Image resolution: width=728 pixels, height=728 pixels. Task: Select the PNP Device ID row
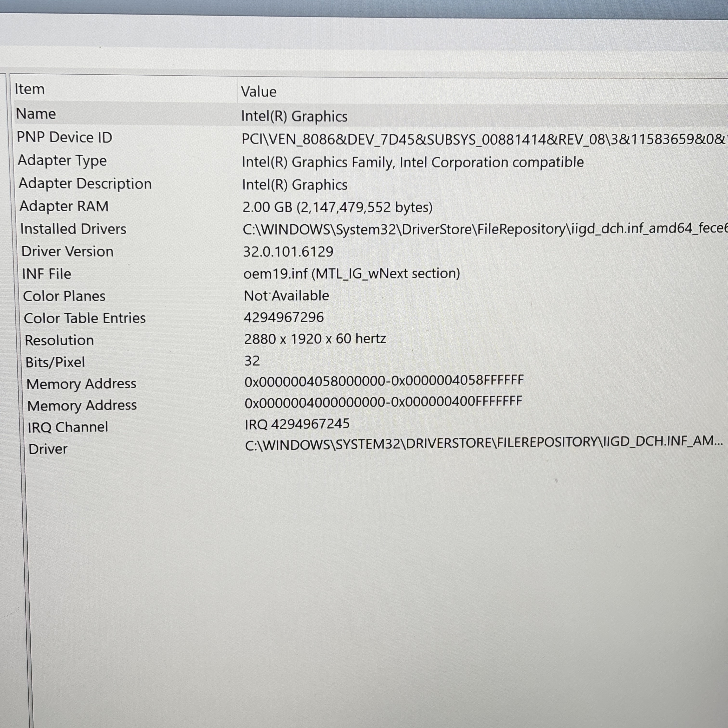point(65,137)
